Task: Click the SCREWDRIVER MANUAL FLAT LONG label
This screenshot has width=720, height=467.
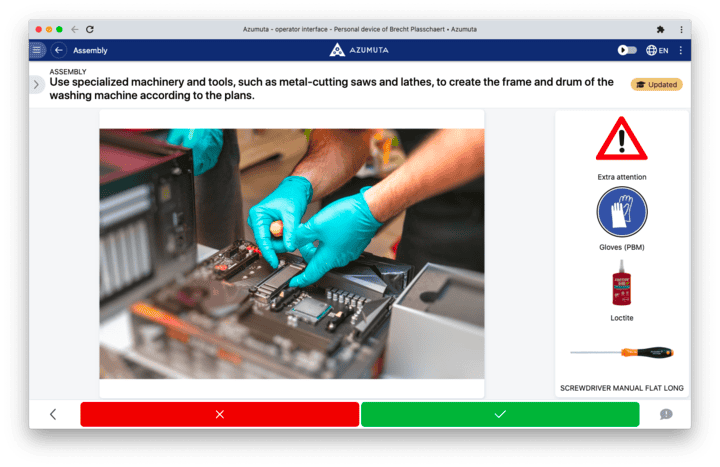Action: click(622, 388)
